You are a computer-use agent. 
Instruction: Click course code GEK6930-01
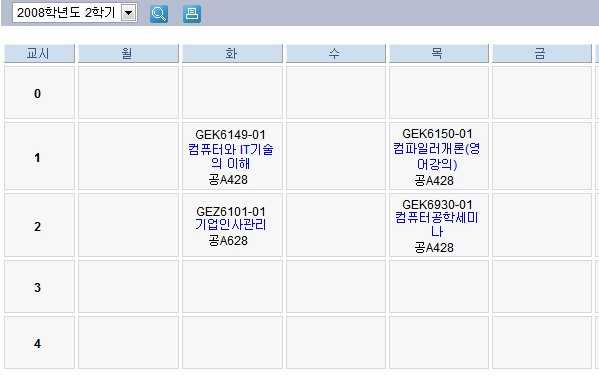437,204
